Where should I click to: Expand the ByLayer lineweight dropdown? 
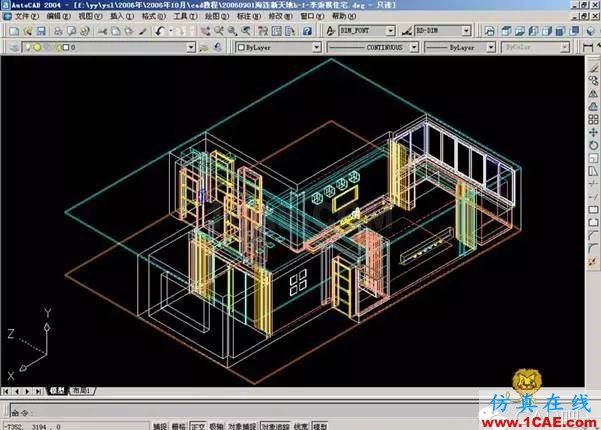[491, 48]
